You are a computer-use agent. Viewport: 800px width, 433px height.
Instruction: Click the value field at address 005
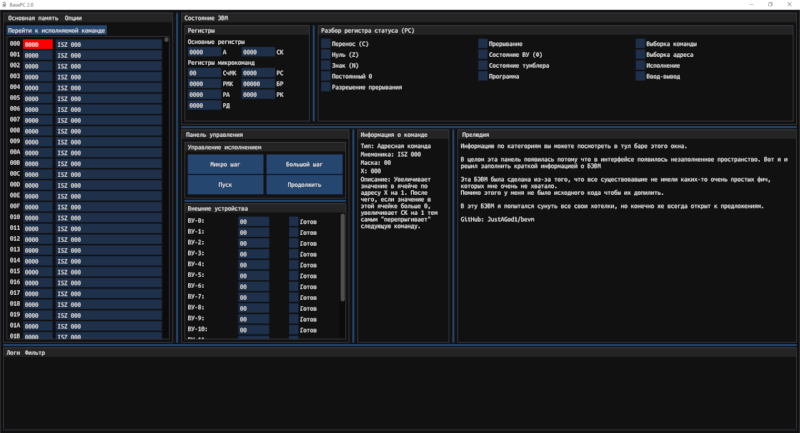tap(38, 98)
